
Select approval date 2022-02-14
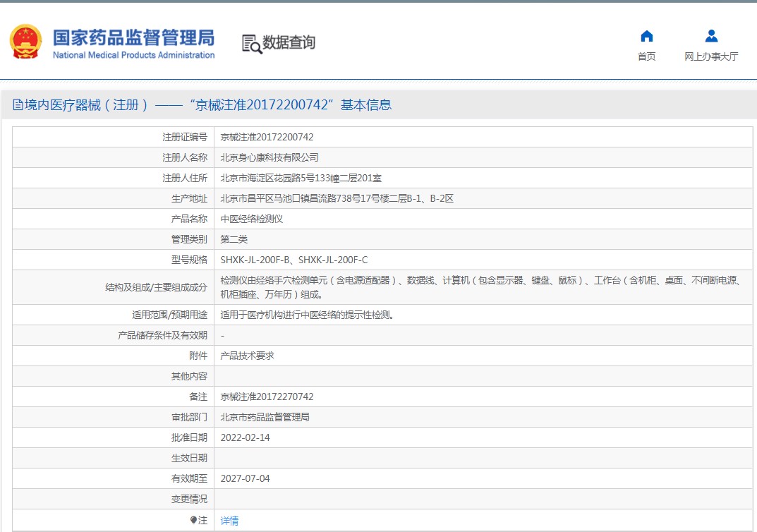point(246,438)
